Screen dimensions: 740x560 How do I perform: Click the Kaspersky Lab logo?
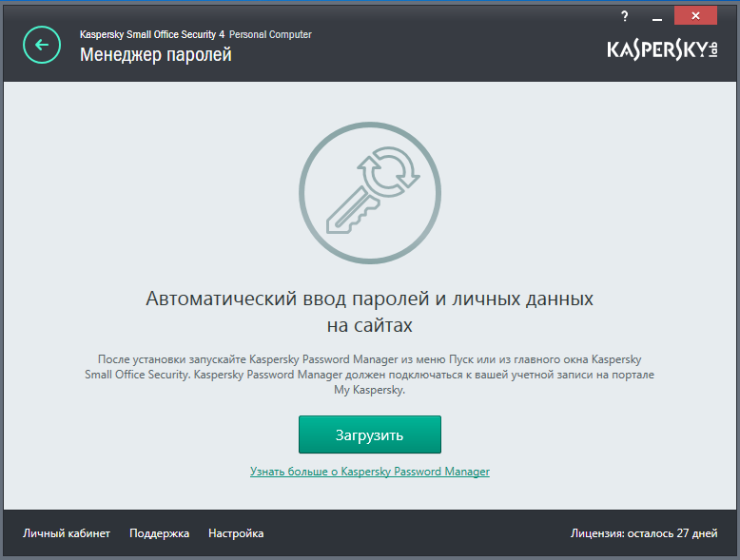point(662,50)
